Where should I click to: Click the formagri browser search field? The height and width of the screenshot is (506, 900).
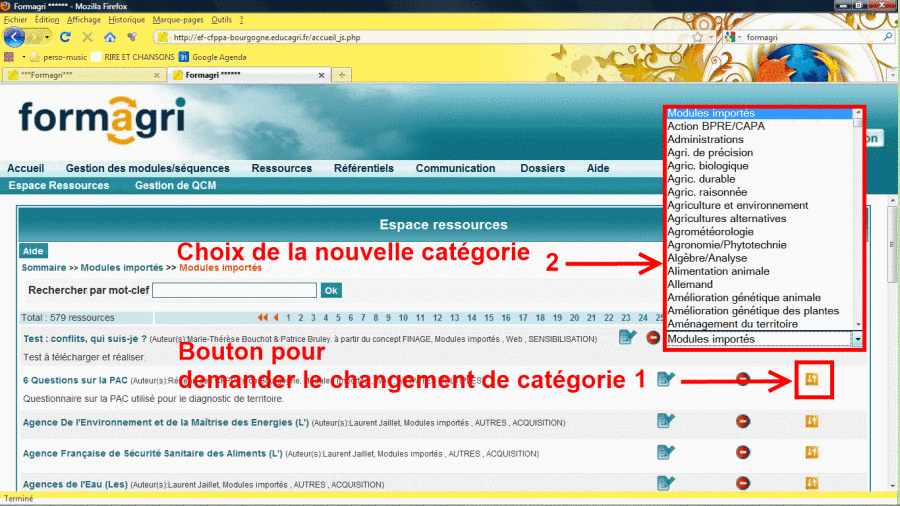[812, 37]
